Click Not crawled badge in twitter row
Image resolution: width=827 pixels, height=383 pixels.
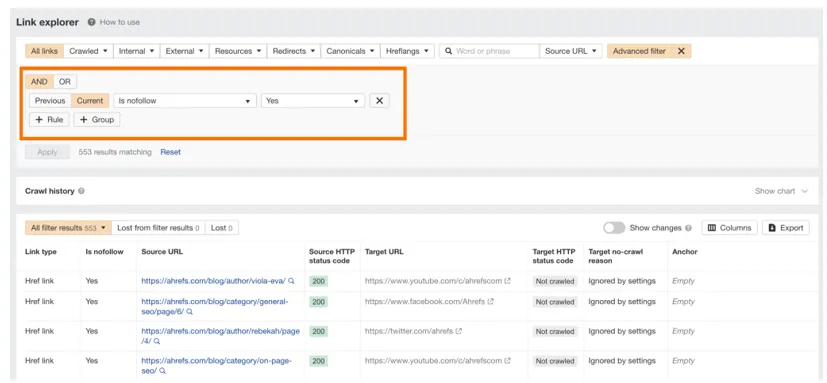tap(555, 331)
